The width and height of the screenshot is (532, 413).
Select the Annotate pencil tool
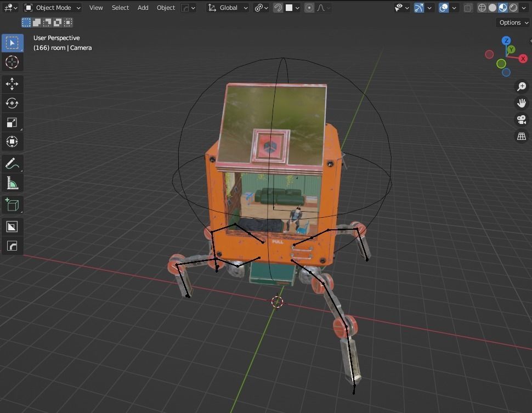[x=12, y=164]
